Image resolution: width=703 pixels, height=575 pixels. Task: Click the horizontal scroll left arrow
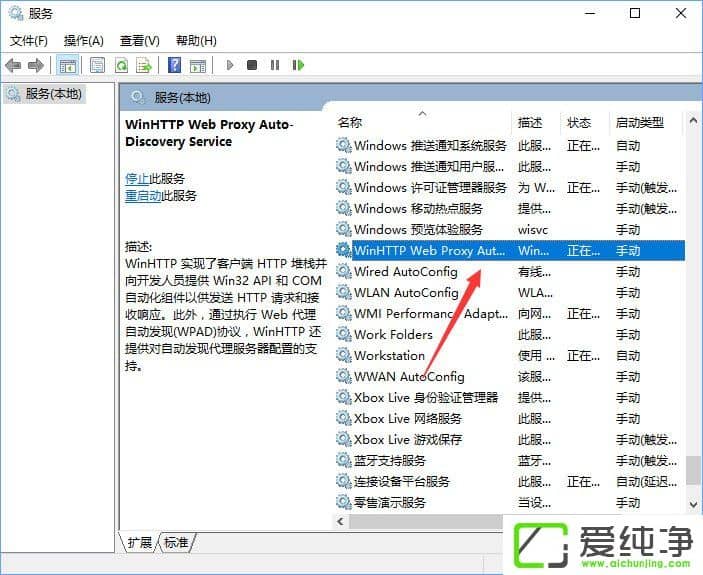[x=341, y=521]
